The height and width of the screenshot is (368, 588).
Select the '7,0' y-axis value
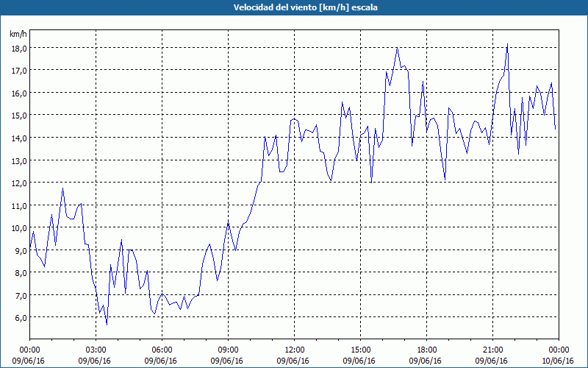(21, 296)
